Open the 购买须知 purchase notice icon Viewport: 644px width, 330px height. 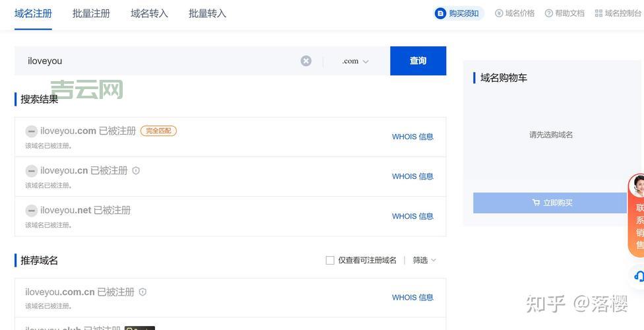pyautogui.click(x=440, y=14)
